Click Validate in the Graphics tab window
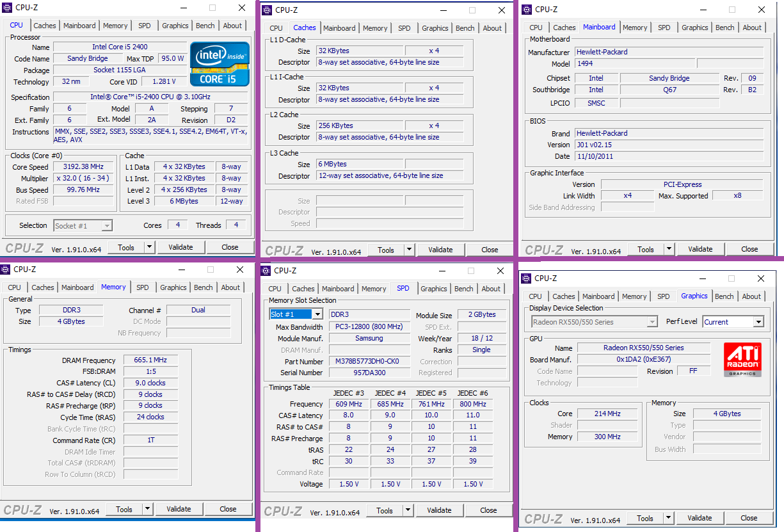The height and width of the screenshot is (532, 784). (x=700, y=518)
